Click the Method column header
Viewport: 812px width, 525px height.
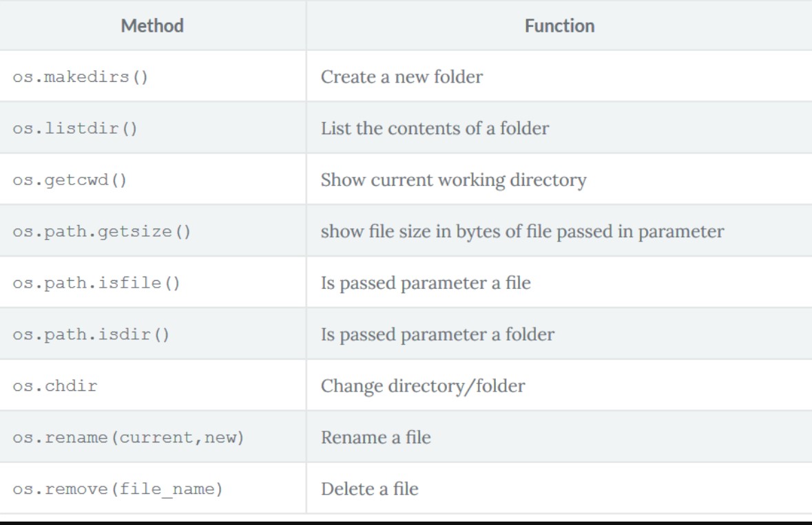(x=152, y=26)
